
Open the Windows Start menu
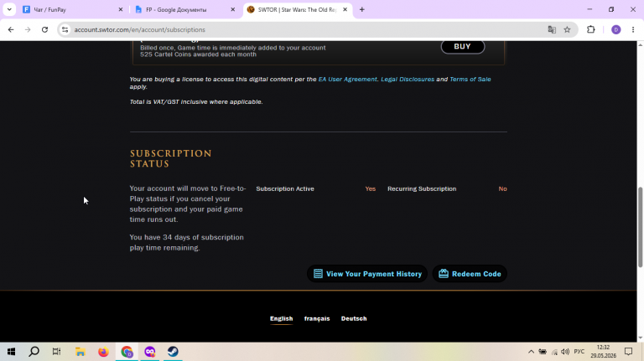tap(11, 352)
